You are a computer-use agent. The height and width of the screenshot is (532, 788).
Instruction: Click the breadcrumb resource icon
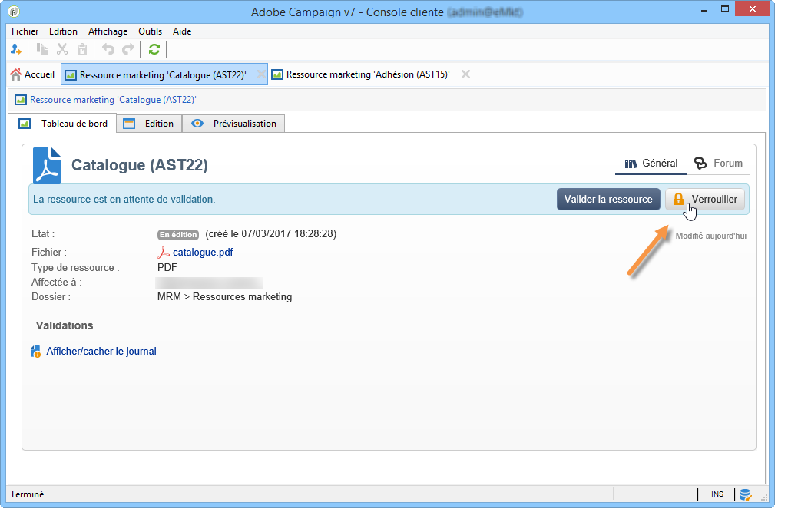pyautogui.click(x=21, y=100)
